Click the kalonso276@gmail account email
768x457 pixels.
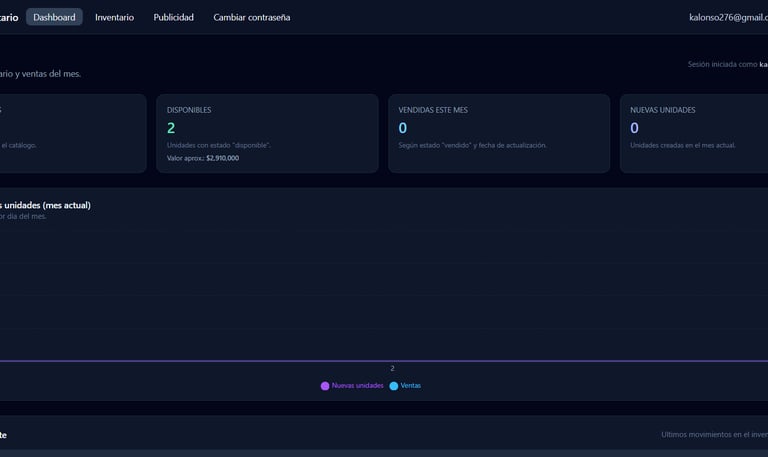(728, 17)
